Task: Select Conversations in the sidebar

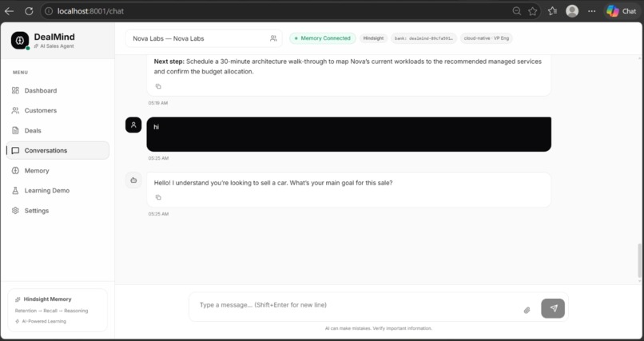Action: point(58,151)
